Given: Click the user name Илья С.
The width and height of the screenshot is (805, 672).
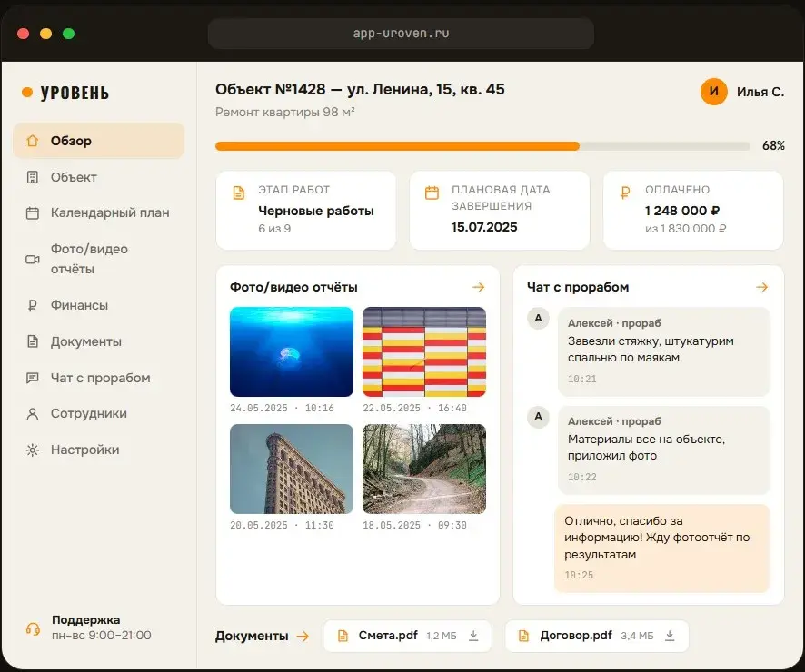Looking at the screenshot, I should coord(760,92).
